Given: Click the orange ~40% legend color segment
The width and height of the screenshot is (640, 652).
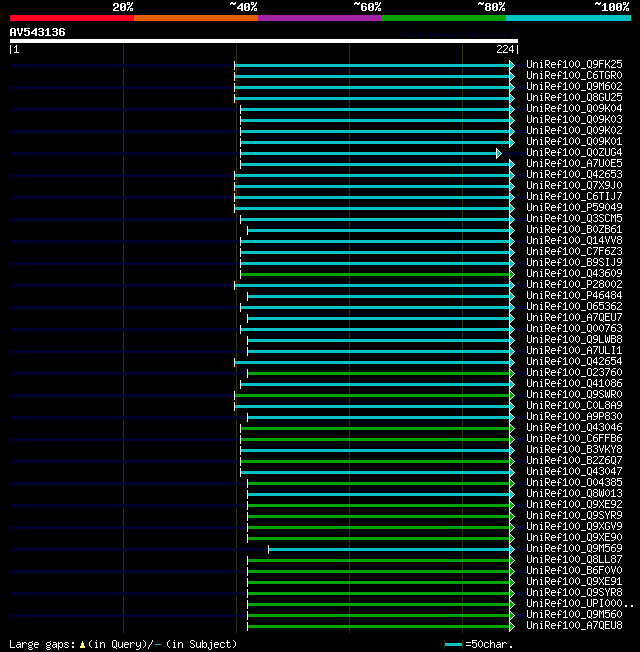Looking at the screenshot, I should [x=196, y=18].
